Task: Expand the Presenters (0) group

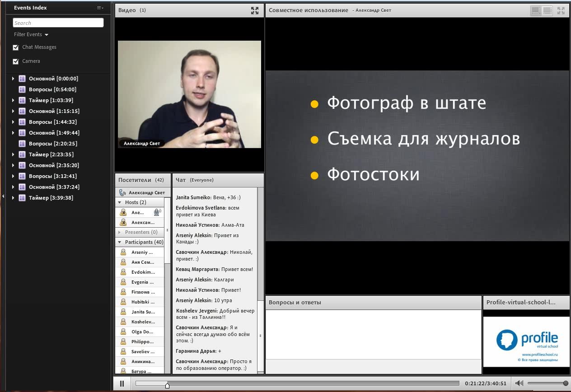Action: pyautogui.click(x=120, y=232)
